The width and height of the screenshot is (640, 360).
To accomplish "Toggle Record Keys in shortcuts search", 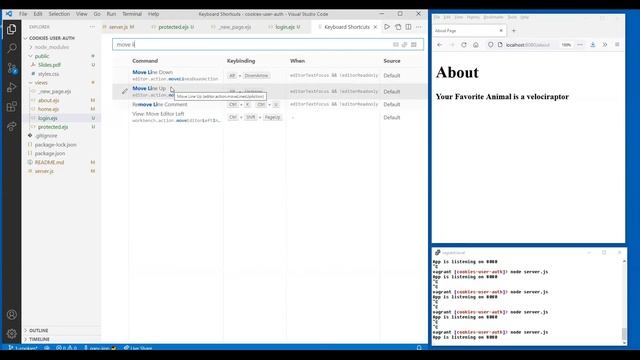I will tap(396, 44).
